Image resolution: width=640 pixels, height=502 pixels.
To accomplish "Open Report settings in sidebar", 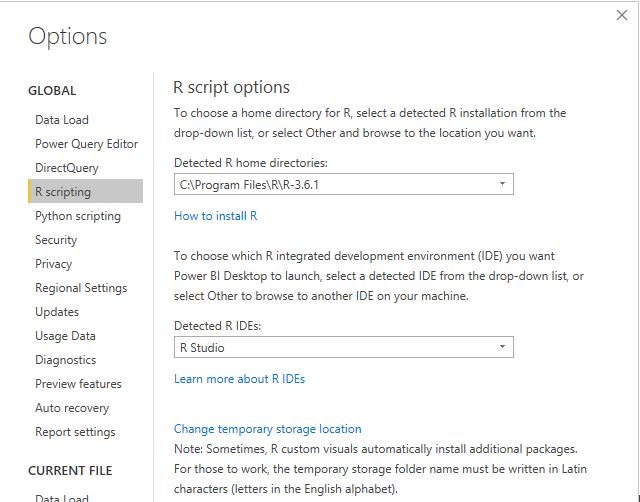I will click(x=75, y=432).
